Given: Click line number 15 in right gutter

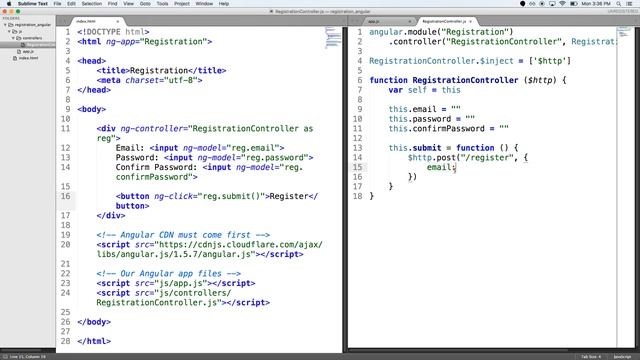Looking at the screenshot, I should [x=358, y=167].
